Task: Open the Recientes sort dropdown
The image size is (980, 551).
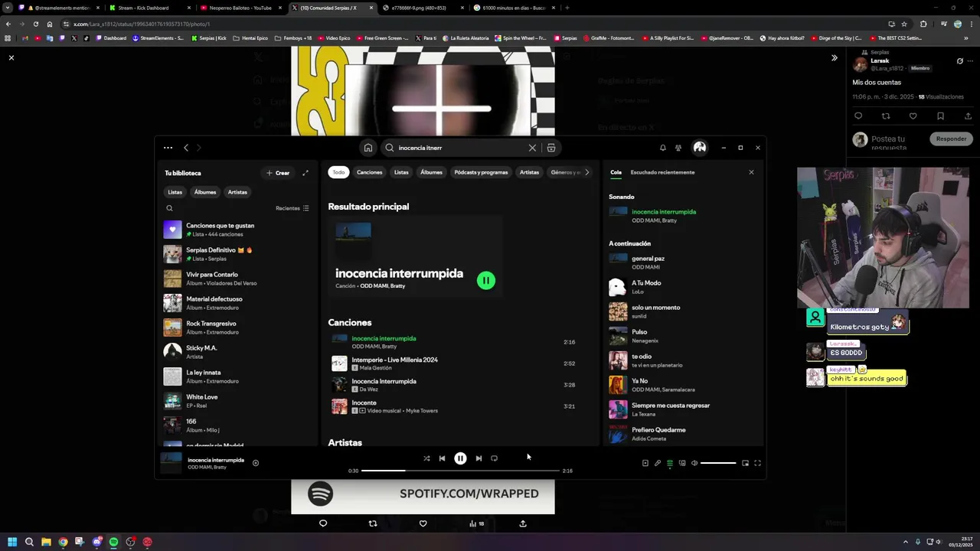Action: [292, 208]
